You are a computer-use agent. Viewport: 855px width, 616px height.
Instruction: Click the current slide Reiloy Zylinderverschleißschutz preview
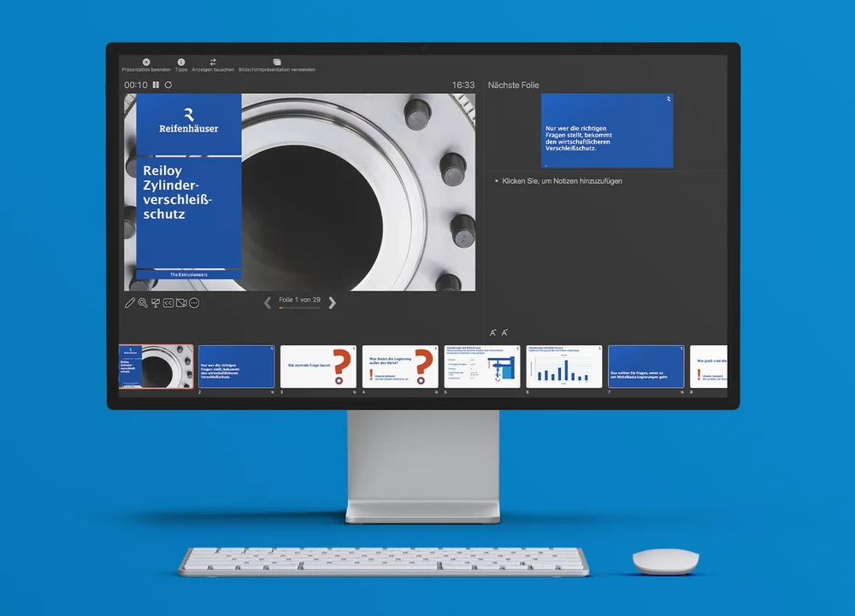click(299, 191)
